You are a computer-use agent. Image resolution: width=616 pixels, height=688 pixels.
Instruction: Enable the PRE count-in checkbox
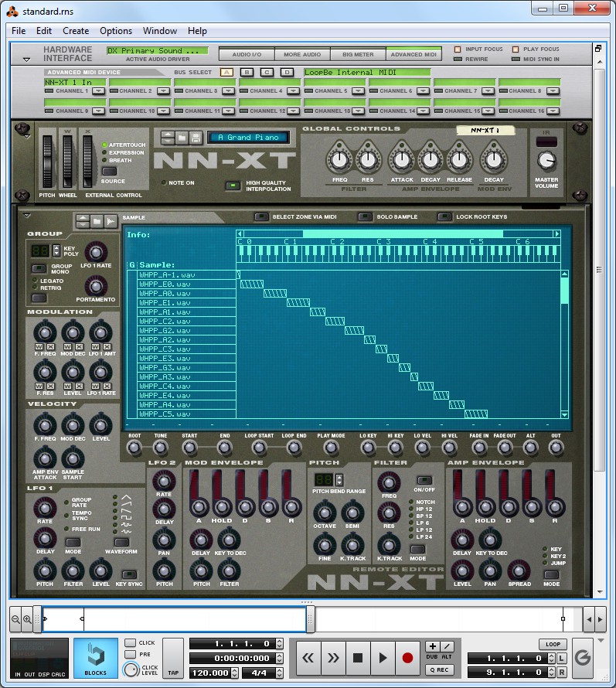coord(130,654)
